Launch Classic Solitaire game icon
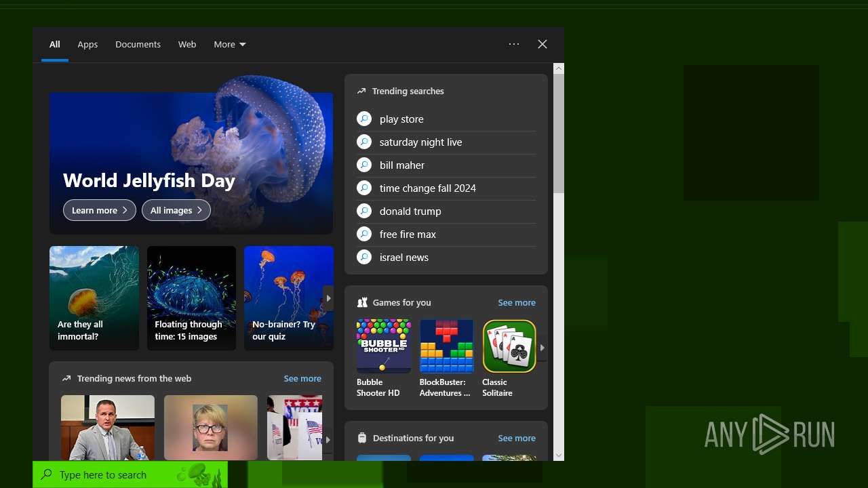The width and height of the screenshot is (868, 488). [509, 346]
